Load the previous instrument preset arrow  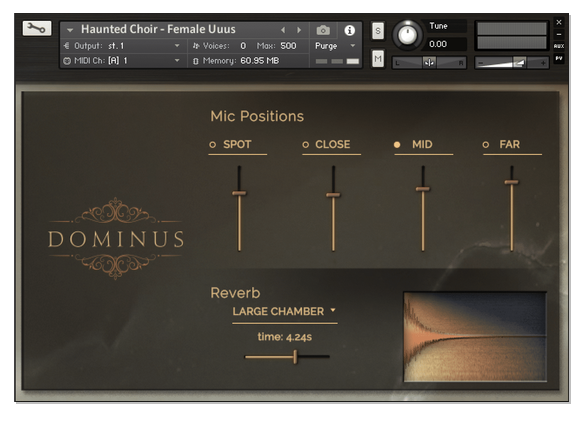click(x=283, y=30)
